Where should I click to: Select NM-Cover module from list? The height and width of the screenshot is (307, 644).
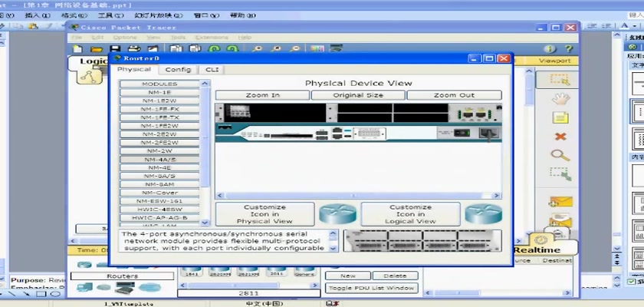point(159,193)
